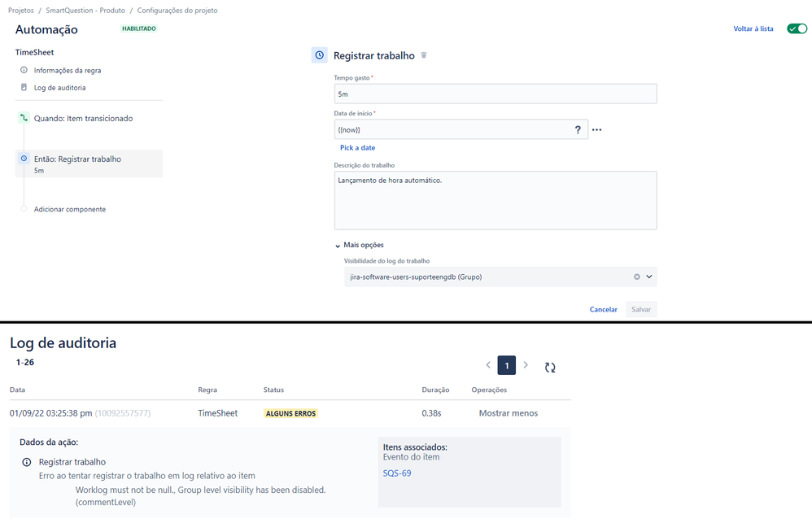Screen dimensions: 812x523
Task: Click the 0.38s duration value
Action: [431, 413]
